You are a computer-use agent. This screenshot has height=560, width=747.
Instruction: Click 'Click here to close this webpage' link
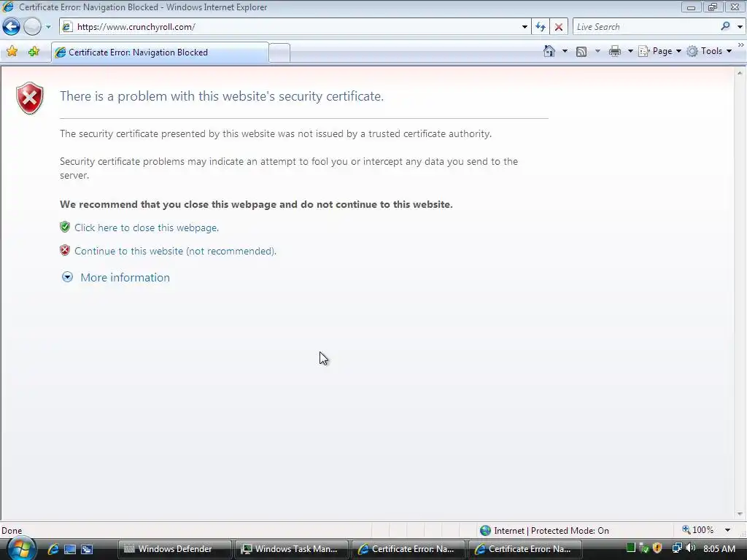click(147, 227)
